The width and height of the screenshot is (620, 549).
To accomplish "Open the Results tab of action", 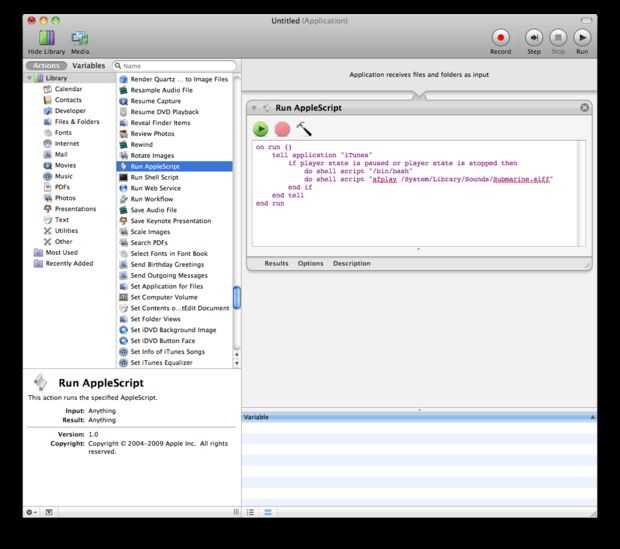I will pyautogui.click(x=276, y=263).
